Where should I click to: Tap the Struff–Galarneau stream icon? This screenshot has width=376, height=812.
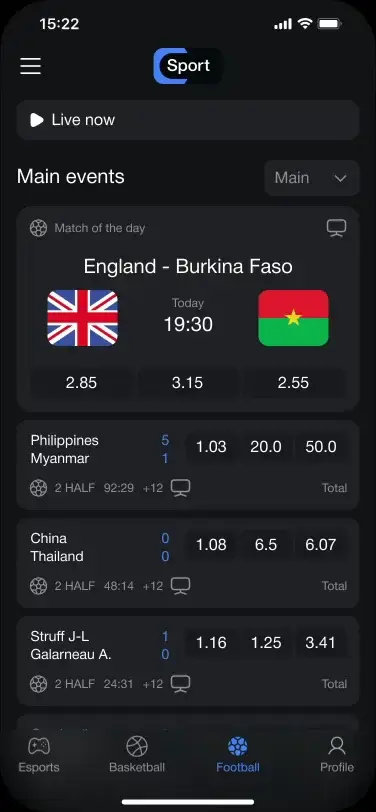pos(181,684)
